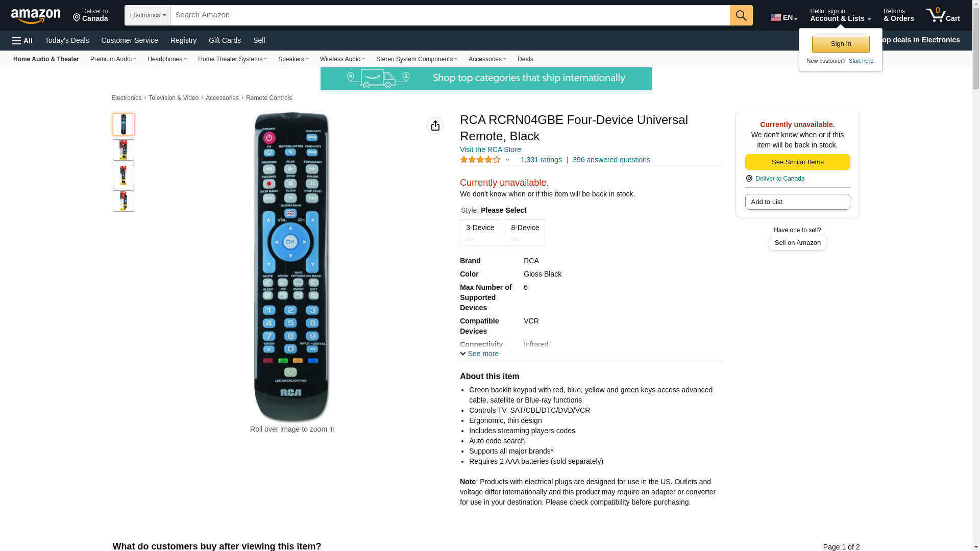Open the Gift Cards menu item
The width and height of the screenshot is (980, 551).
(225, 40)
